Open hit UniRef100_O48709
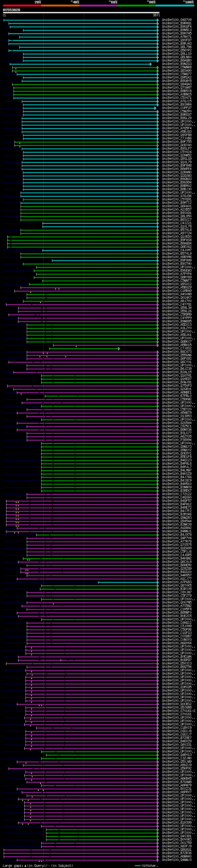 [177, 20]
